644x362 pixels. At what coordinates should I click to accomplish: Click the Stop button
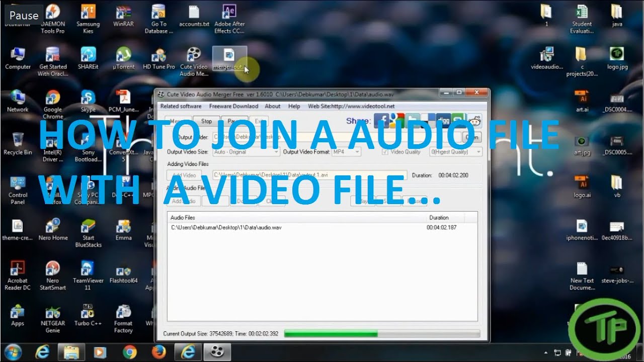207,121
